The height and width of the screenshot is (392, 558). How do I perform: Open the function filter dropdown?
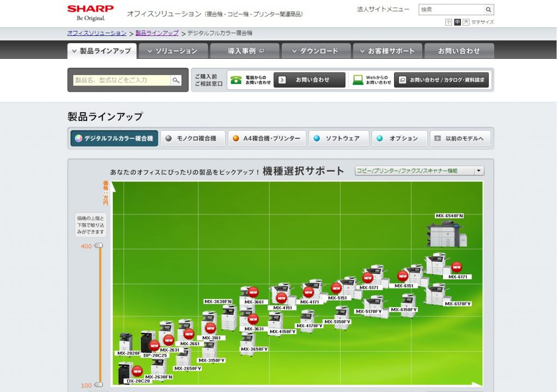[x=419, y=171]
